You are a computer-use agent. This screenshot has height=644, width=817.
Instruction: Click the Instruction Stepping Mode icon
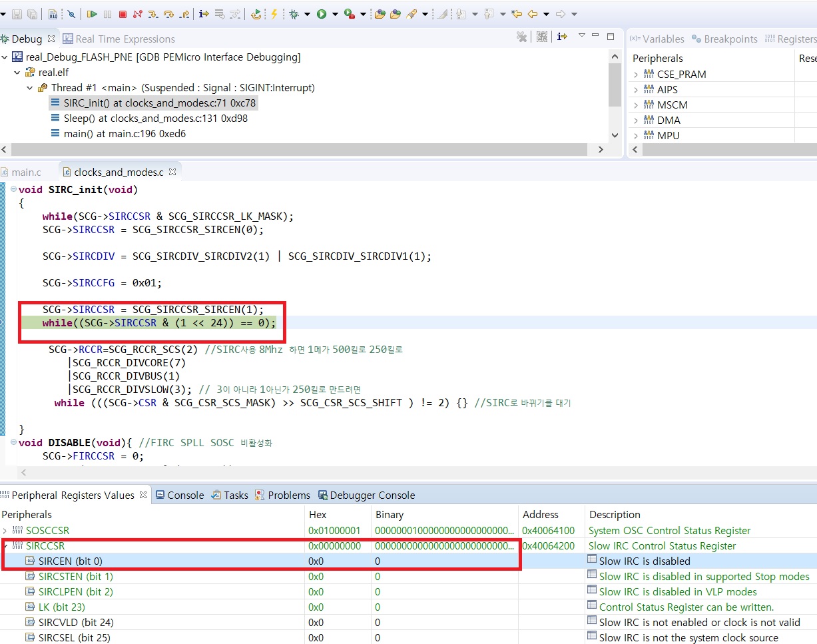point(202,13)
